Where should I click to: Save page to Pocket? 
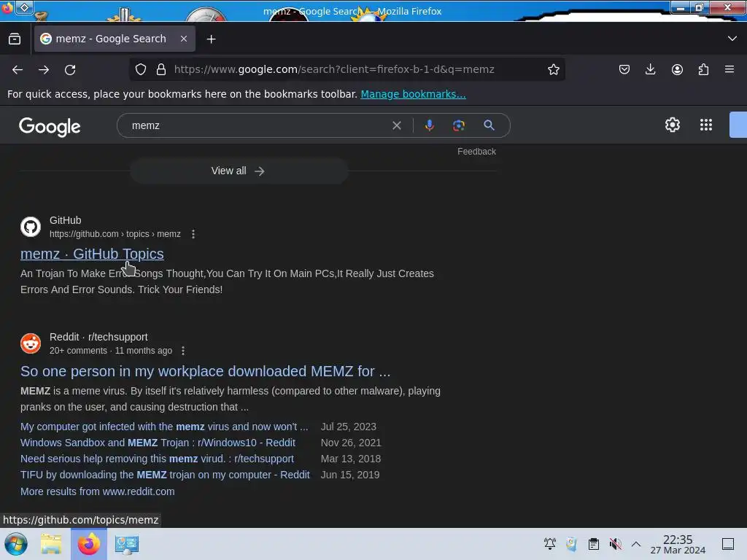click(x=624, y=69)
